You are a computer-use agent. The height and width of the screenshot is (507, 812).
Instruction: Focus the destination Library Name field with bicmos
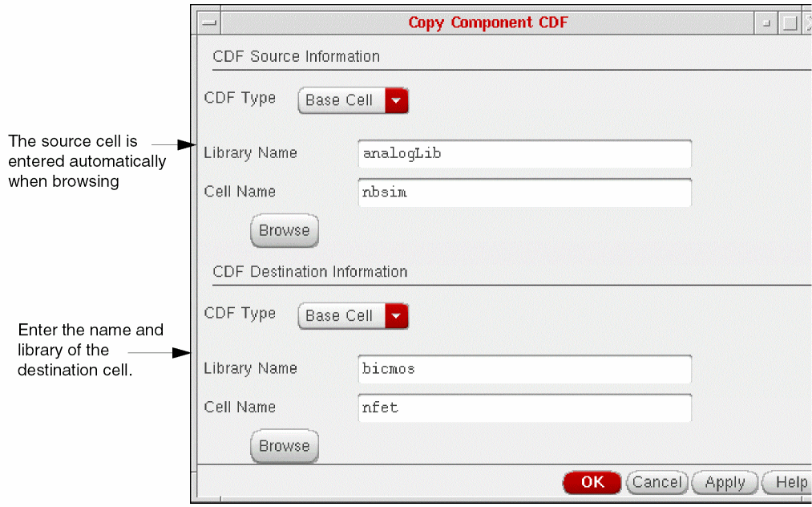pyautogui.click(x=525, y=369)
